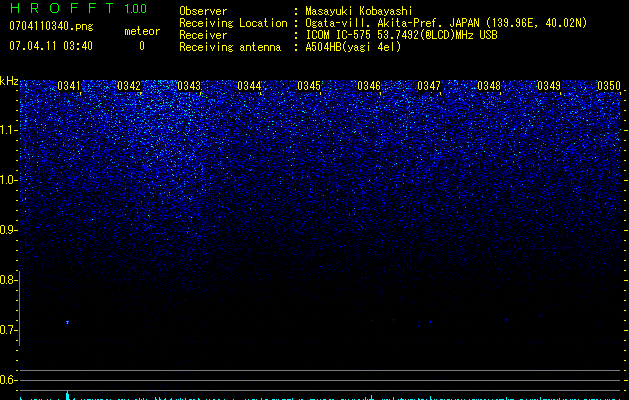Click the timestamp 07.04.11 03:40
The image size is (629, 400).
51,46
